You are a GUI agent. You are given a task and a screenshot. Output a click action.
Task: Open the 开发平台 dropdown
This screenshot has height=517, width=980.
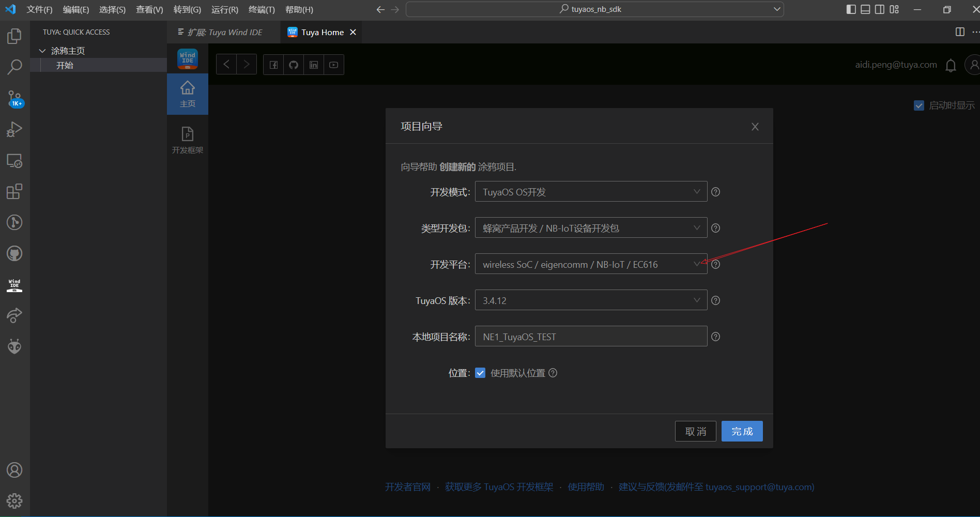click(591, 264)
